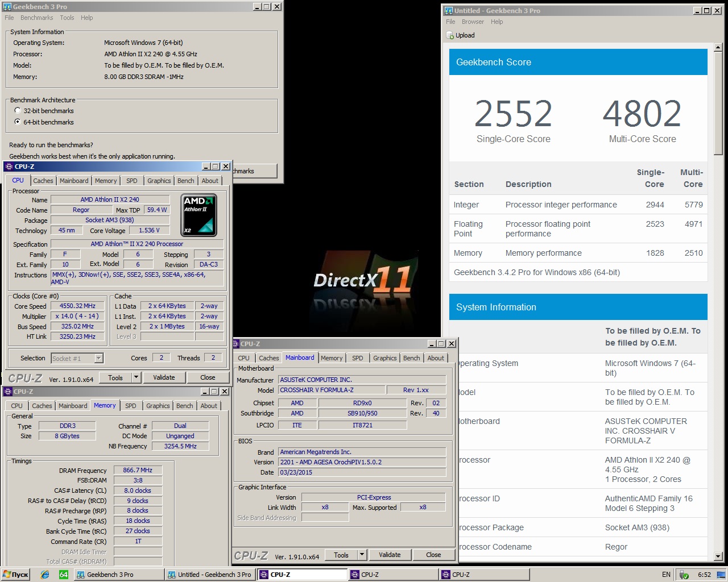Click scroll down arrow in results window
The height and width of the screenshot is (582, 728).
click(x=718, y=556)
